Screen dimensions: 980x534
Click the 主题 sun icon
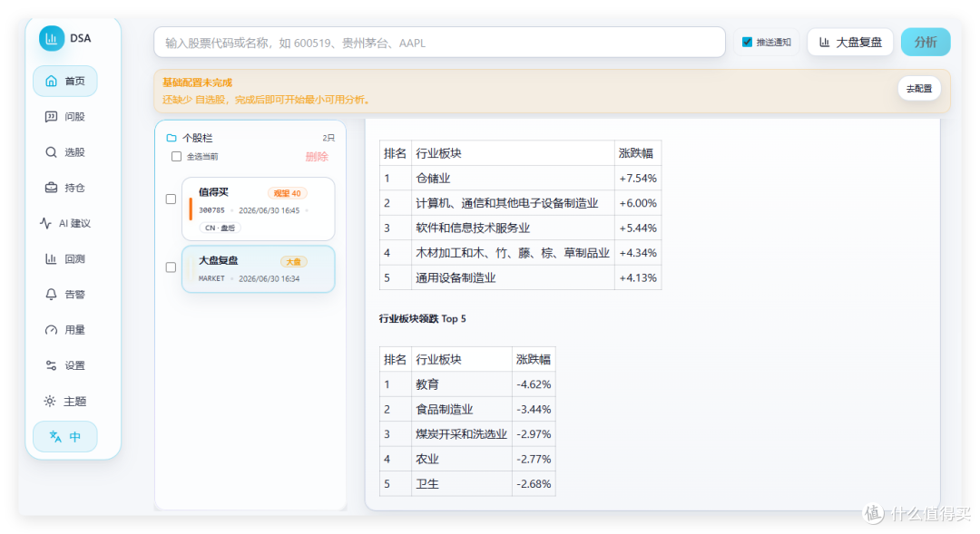point(50,402)
